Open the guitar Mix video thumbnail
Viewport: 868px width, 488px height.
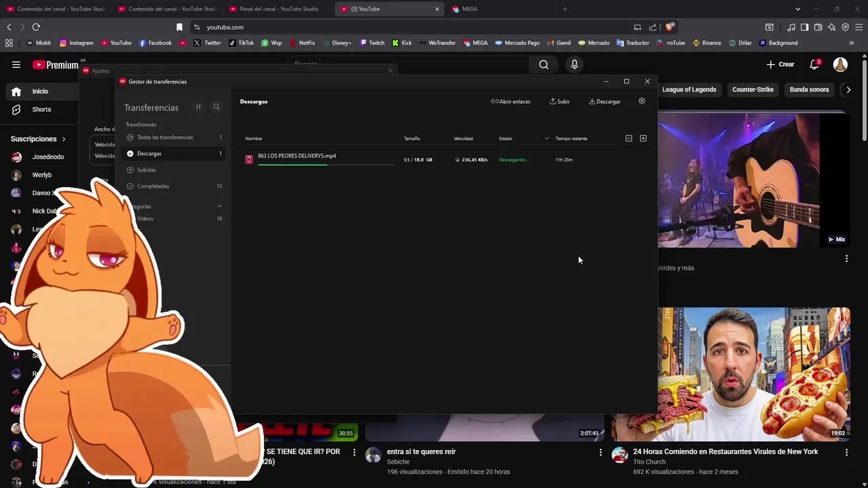[x=753, y=180]
